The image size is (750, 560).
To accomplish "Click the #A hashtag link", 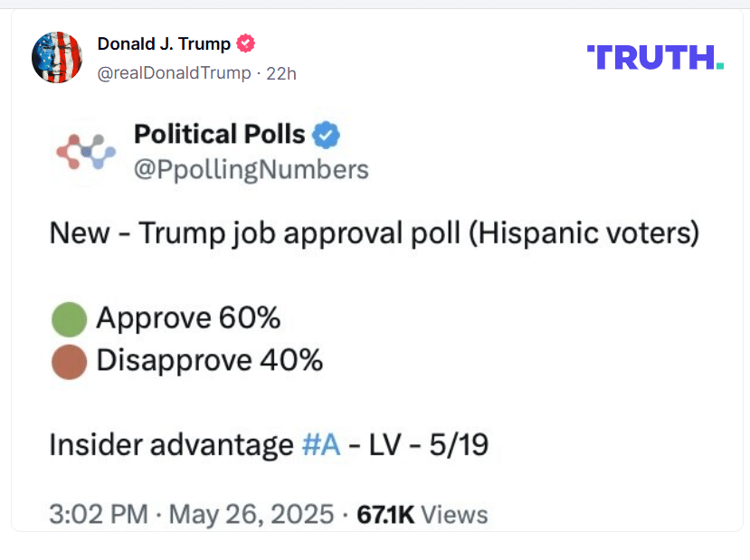I will tap(321, 445).
